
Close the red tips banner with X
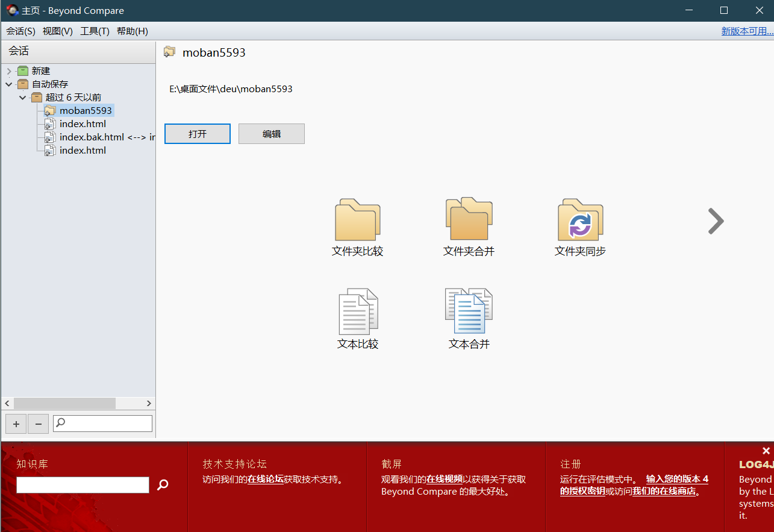(766, 451)
